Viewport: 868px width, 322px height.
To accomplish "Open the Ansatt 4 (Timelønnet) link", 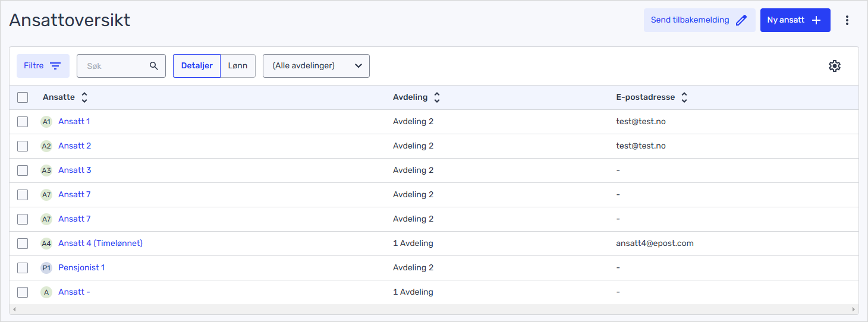I will pos(100,244).
